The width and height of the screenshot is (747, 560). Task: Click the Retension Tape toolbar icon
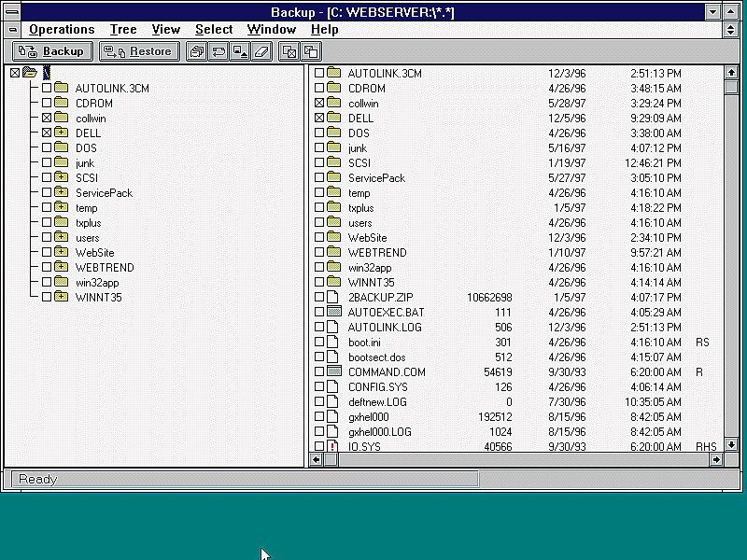point(218,52)
